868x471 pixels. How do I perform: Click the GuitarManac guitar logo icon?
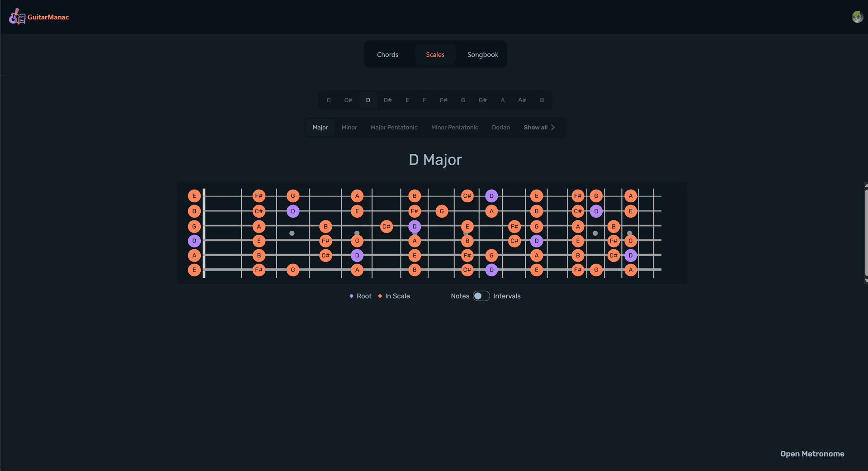point(16,16)
